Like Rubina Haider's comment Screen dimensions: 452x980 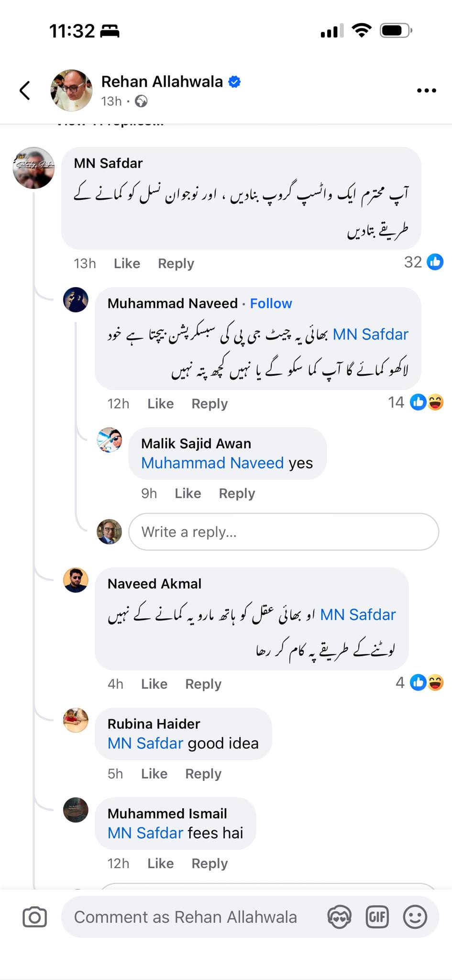(154, 774)
